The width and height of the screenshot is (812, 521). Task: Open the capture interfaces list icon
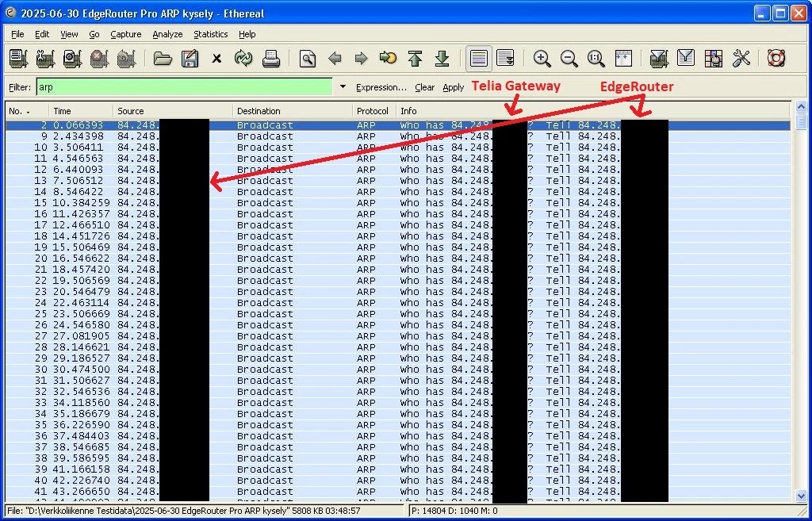tap(19, 59)
